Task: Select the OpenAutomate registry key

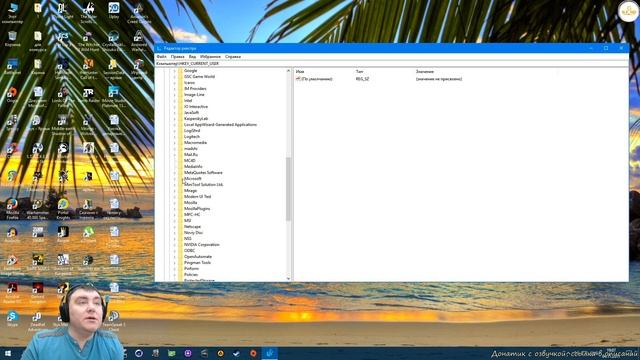Action: click(198, 256)
